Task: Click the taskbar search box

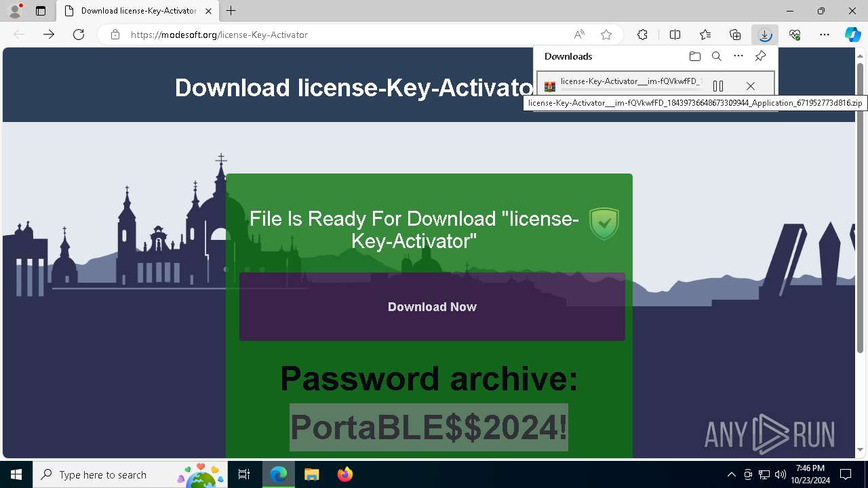Action: click(x=131, y=474)
